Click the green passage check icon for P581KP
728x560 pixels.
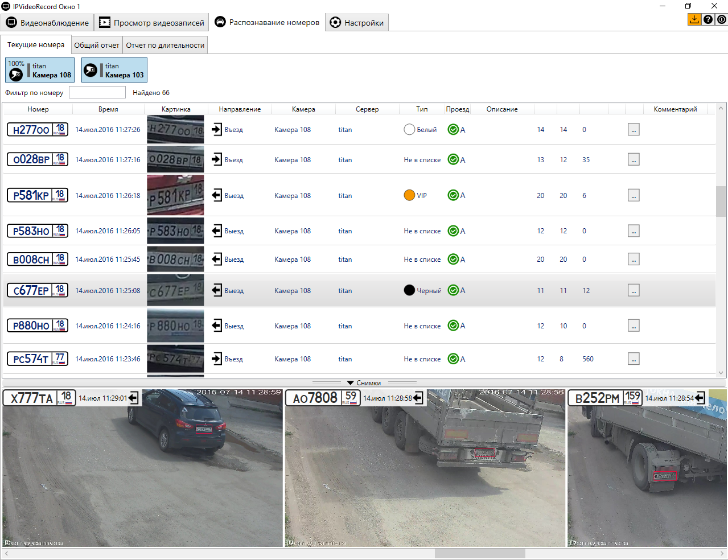(x=453, y=195)
